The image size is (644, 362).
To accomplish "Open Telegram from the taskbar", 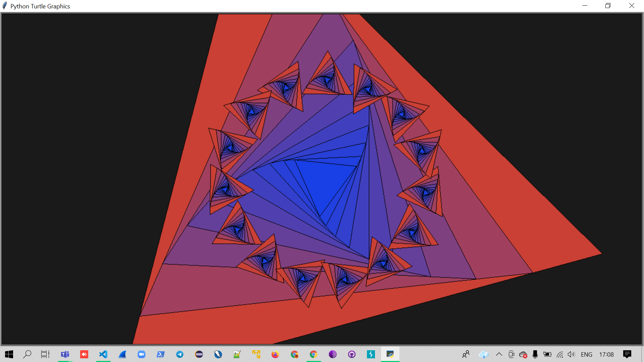I will pyautogui.click(x=180, y=354).
